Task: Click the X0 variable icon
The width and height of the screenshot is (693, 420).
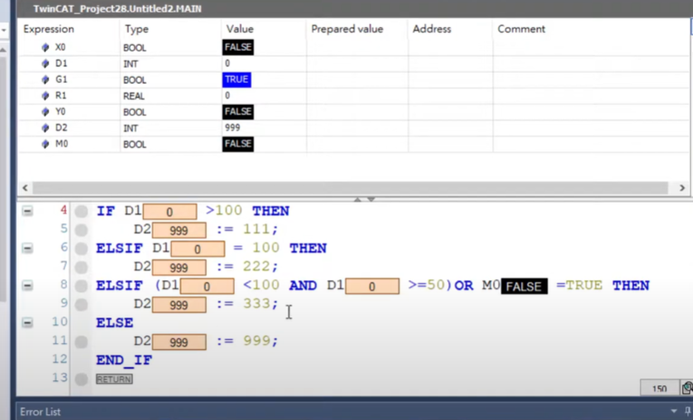Action: pyautogui.click(x=45, y=47)
